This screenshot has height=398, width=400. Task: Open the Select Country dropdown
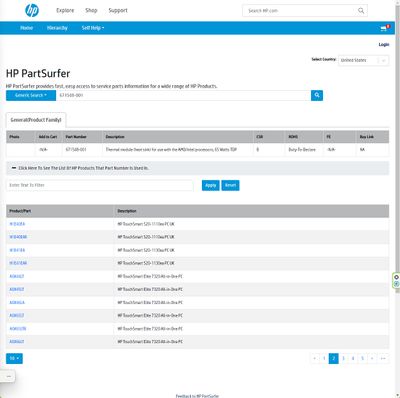coord(363,60)
